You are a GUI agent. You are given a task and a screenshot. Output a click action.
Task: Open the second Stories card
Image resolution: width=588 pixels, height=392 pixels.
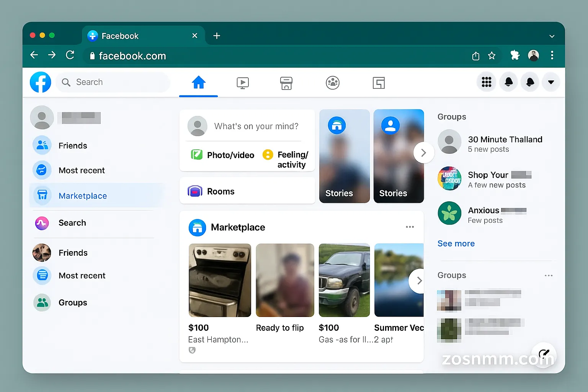click(x=399, y=156)
